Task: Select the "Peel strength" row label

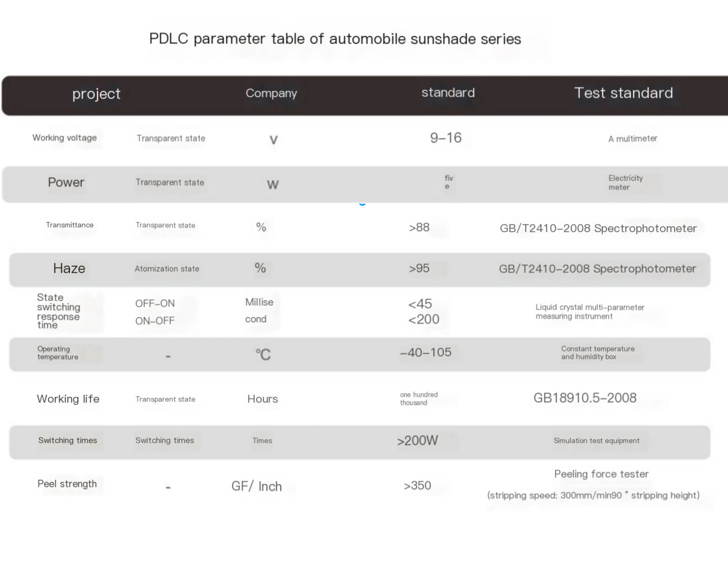Action: point(67,484)
